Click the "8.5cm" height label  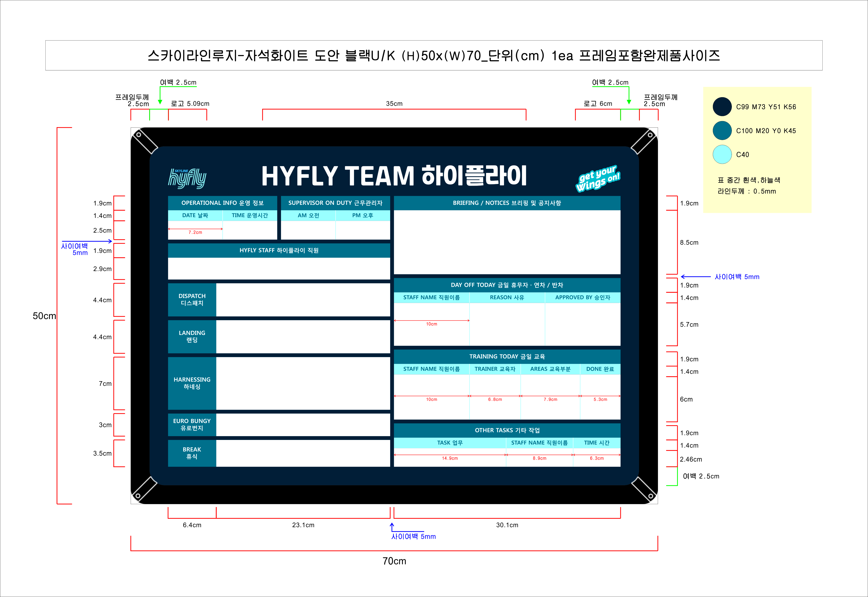(689, 242)
